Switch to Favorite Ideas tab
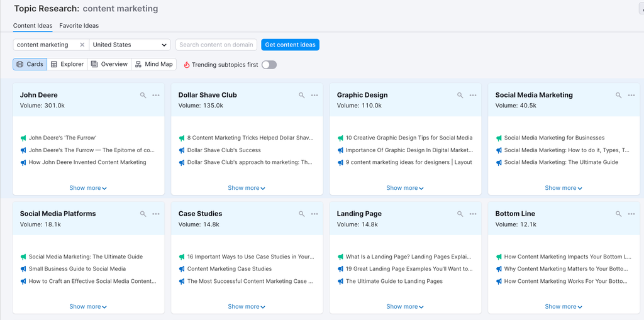Screen dimensions: 644x320 tap(79, 26)
